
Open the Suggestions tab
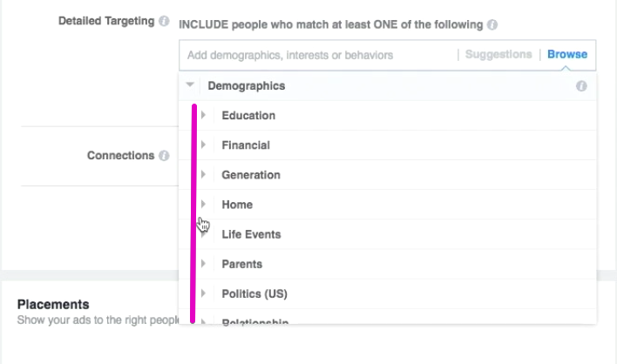[498, 54]
